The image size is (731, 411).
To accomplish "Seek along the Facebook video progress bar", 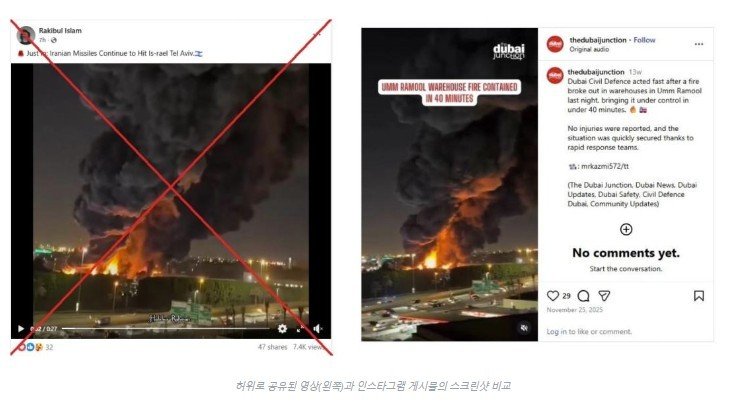I will 166,329.
